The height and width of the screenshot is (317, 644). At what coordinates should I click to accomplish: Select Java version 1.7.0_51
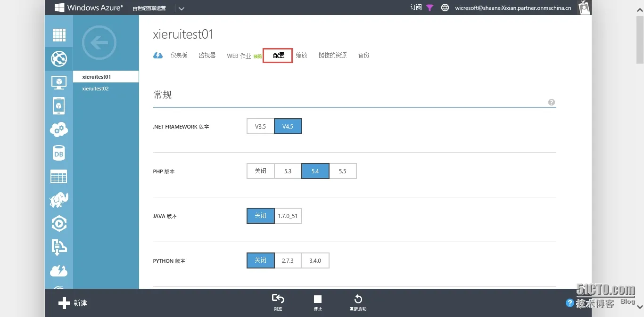[288, 216]
